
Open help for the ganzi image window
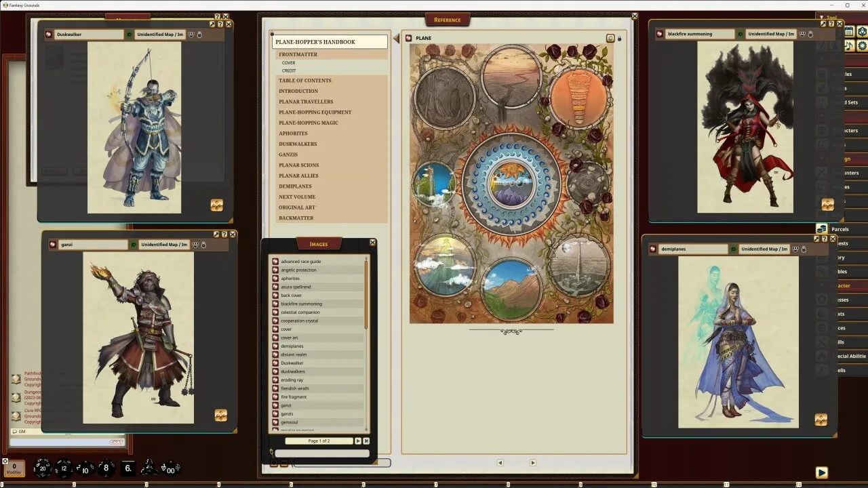[224, 235]
